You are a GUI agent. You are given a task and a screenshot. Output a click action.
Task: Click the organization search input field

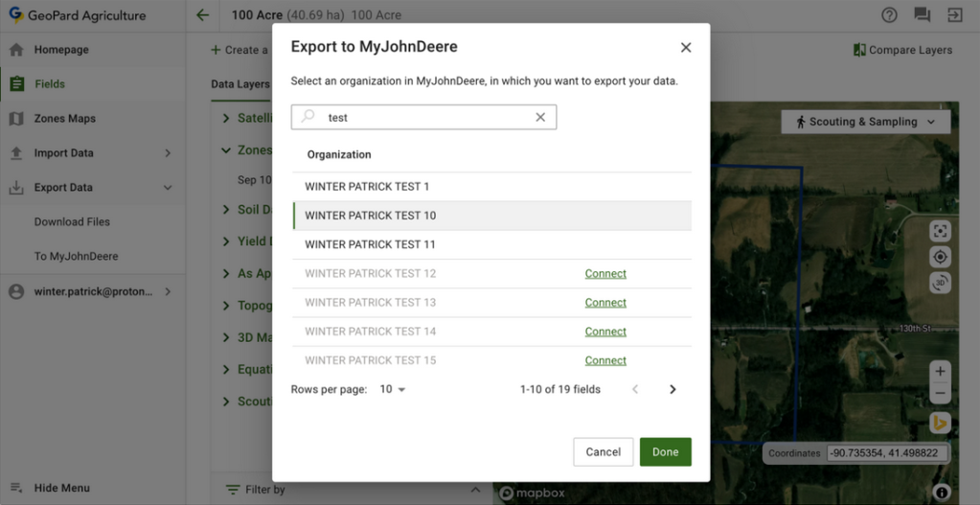click(x=425, y=117)
